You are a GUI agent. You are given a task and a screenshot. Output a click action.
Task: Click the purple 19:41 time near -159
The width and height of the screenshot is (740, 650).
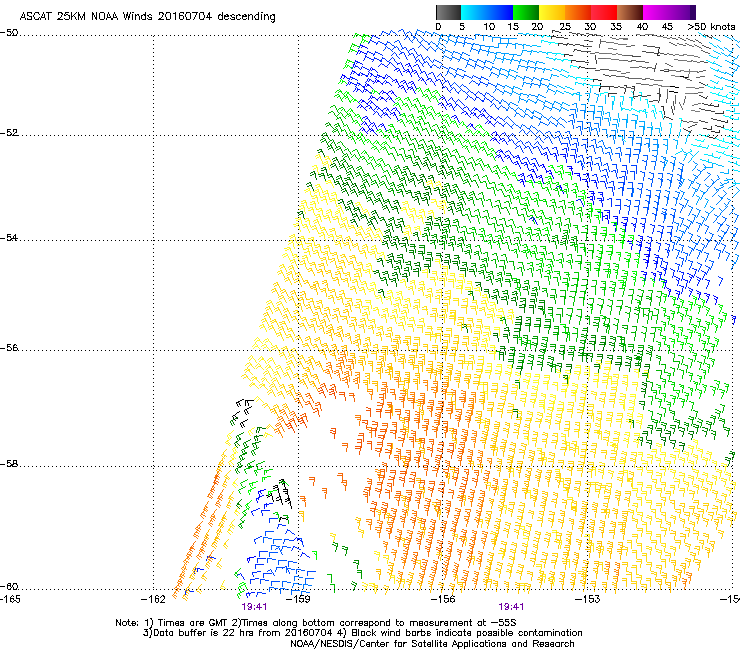[x=254, y=607]
